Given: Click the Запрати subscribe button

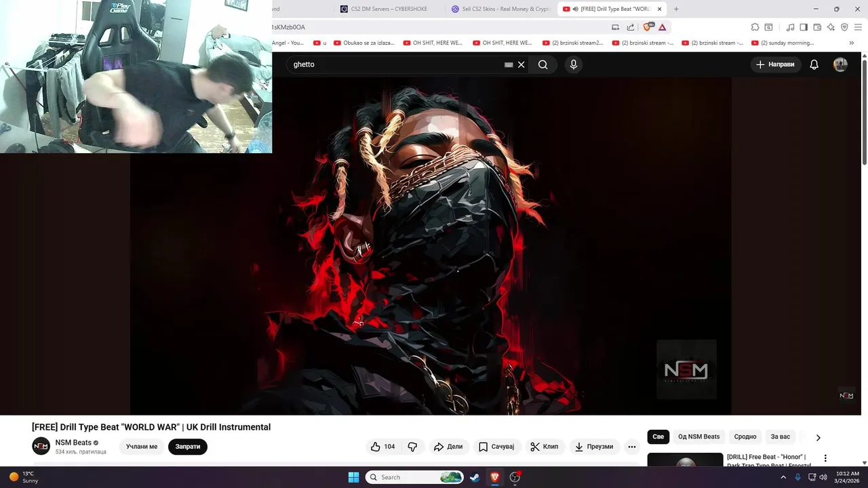Looking at the screenshot, I should pyautogui.click(x=188, y=447).
